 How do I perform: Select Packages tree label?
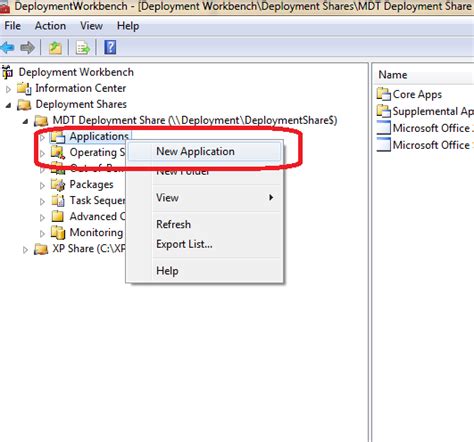click(91, 185)
